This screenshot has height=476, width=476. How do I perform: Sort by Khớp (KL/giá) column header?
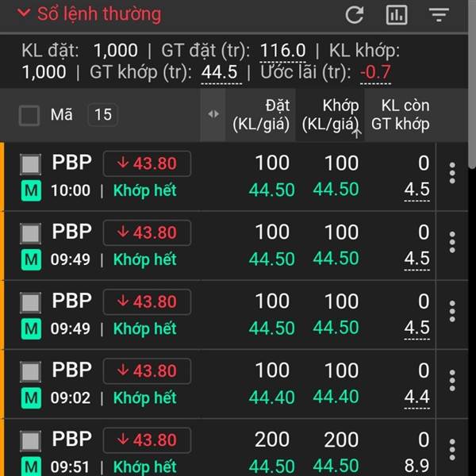[330, 115]
